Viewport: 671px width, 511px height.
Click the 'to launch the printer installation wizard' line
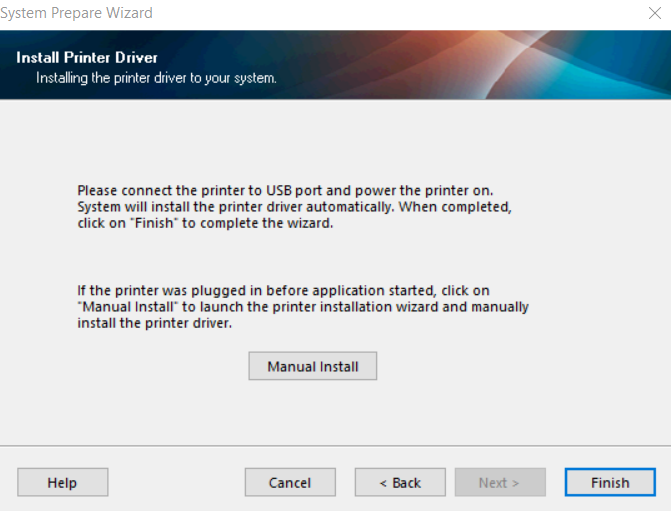click(303, 307)
